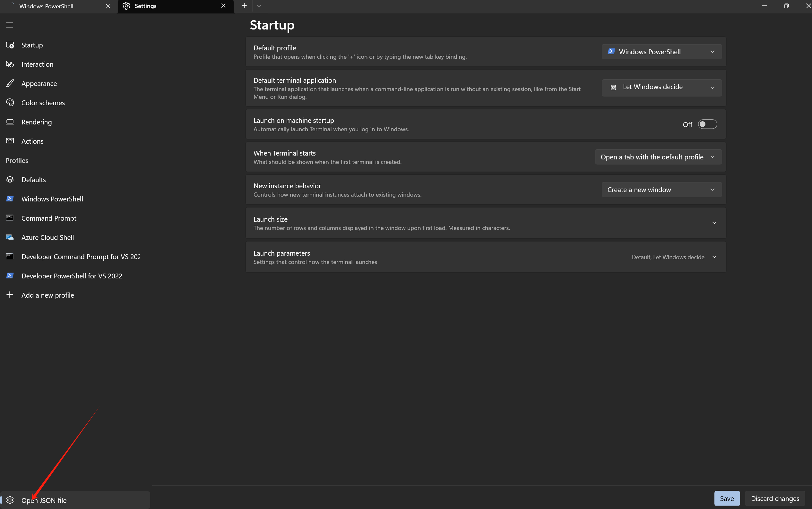Click the plus icon for new profile
This screenshot has height=509, width=812.
point(10,294)
